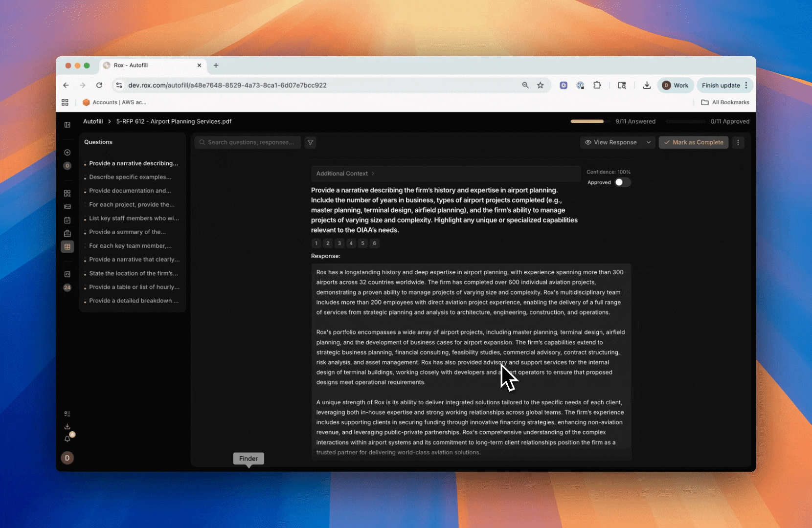Viewport: 812px width, 528px height.
Task: Open the mail icon in sidebar
Action: 68,207
